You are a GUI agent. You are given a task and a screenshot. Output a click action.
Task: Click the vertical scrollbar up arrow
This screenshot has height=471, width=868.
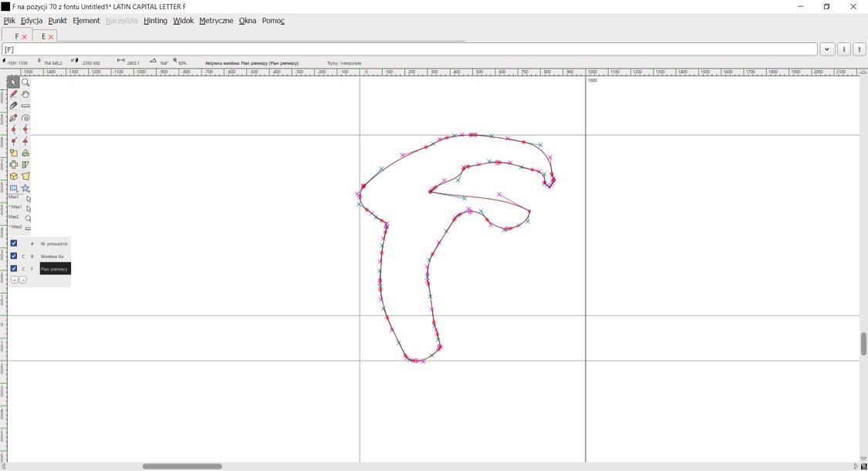tap(863, 72)
